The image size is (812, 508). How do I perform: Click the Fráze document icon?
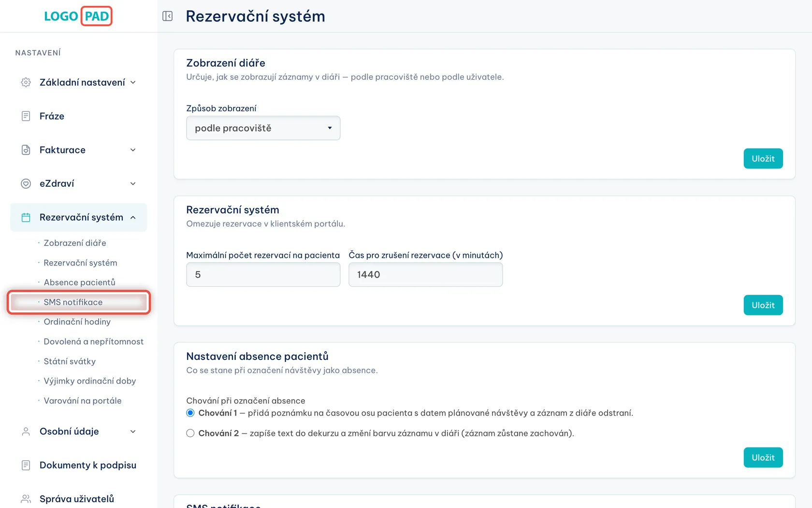coord(26,116)
